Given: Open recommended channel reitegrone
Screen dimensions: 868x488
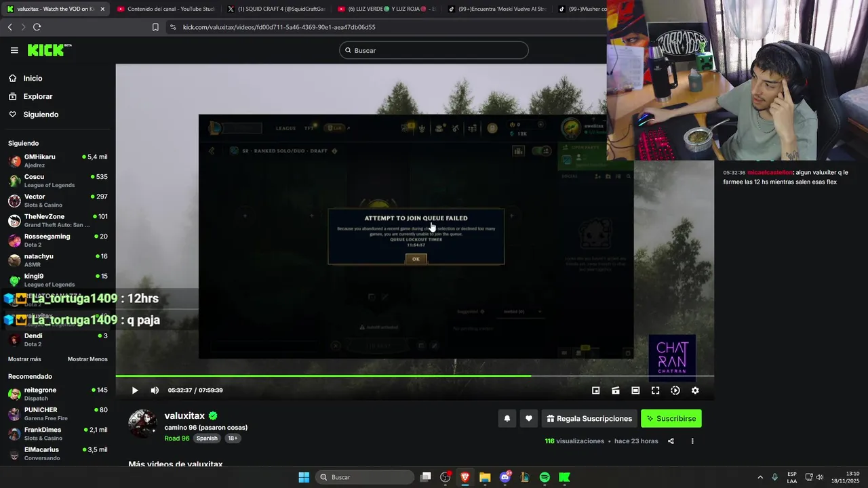Looking at the screenshot, I should tap(58, 394).
